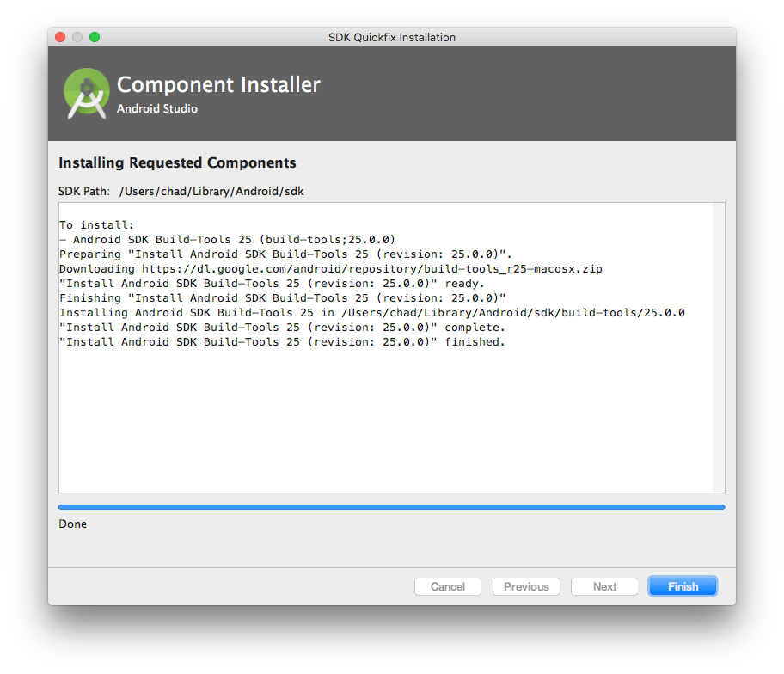This screenshot has height=674, width=784.
Task: Click the log line ending with 'ready.'
Action: click(272, 284)
